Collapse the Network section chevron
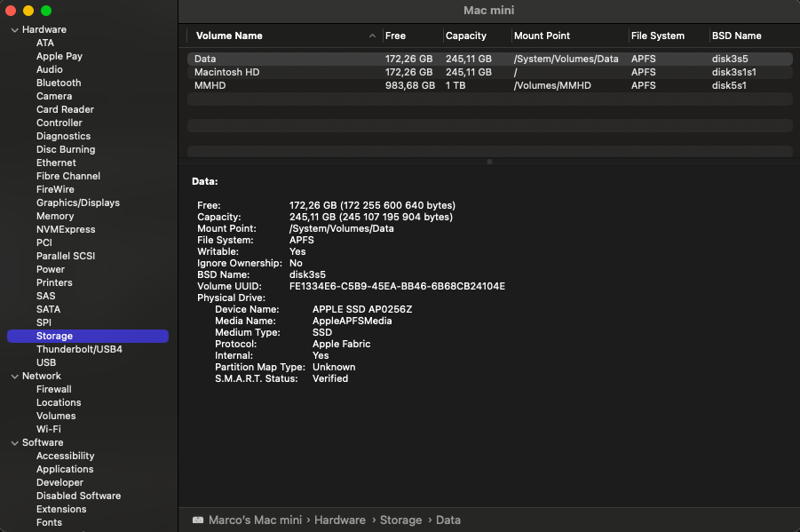Viewport: 800px width, 532px height. click(14, 377)
